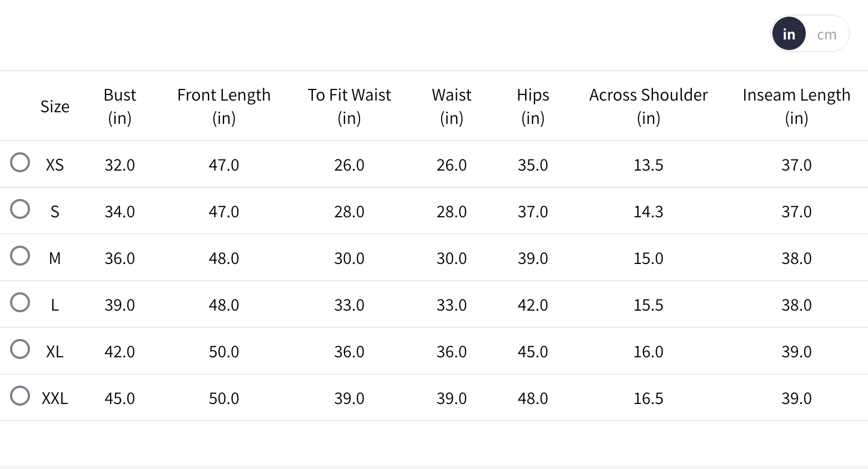This screenshot has width=868, height=469.
Task: Select the S size radio button
Action: coord(20,209)
